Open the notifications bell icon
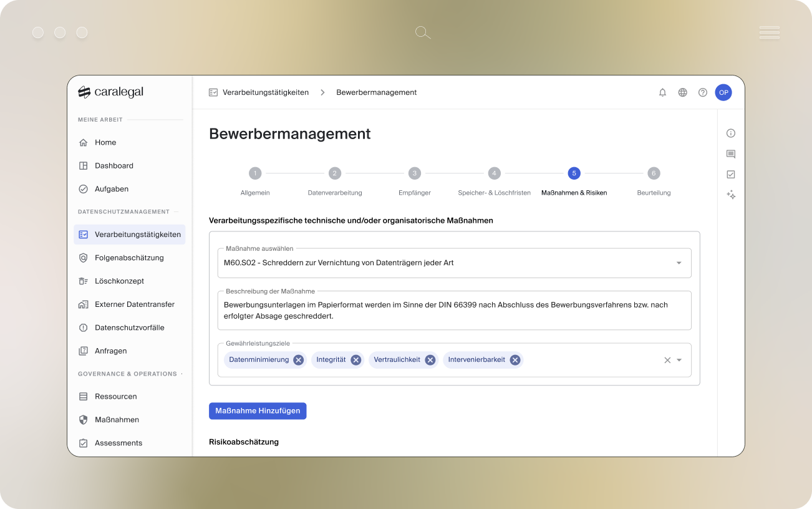 pyautogui.click(x=662, y=92)
